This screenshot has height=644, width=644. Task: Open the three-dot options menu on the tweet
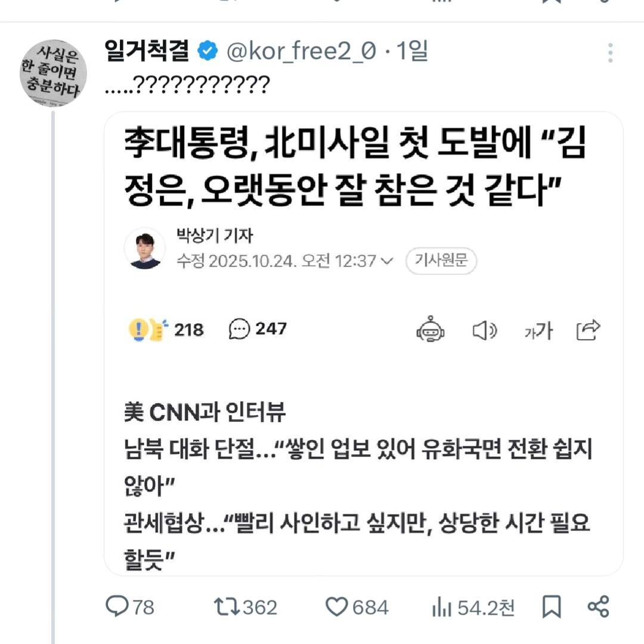point(609,52)
